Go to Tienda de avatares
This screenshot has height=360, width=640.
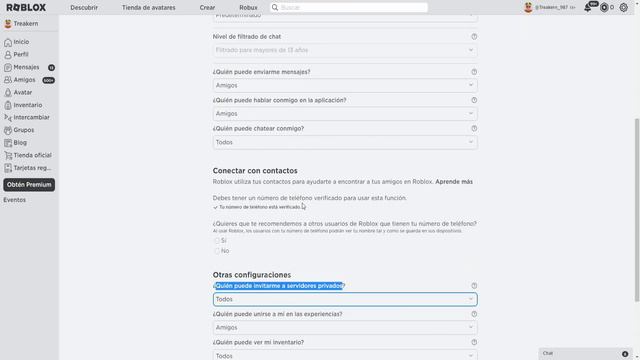click(149, 7)
